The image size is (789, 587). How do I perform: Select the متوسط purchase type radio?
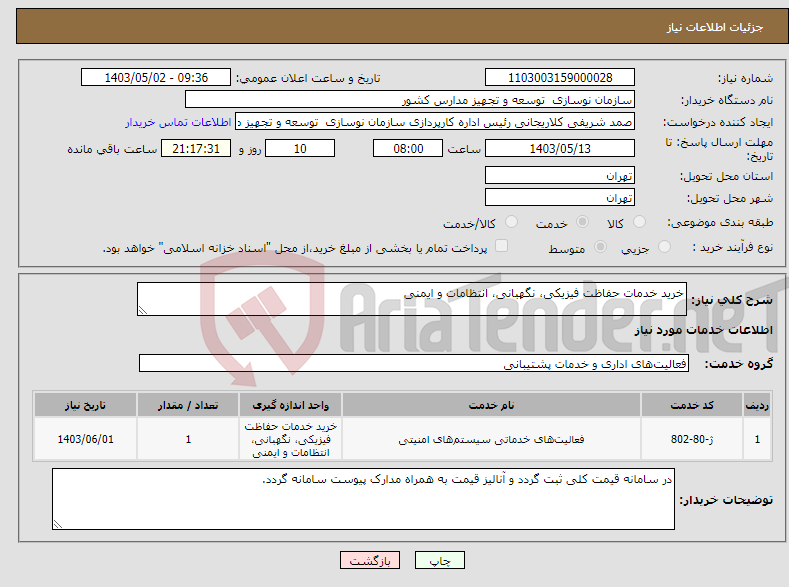tap(600, 246)
